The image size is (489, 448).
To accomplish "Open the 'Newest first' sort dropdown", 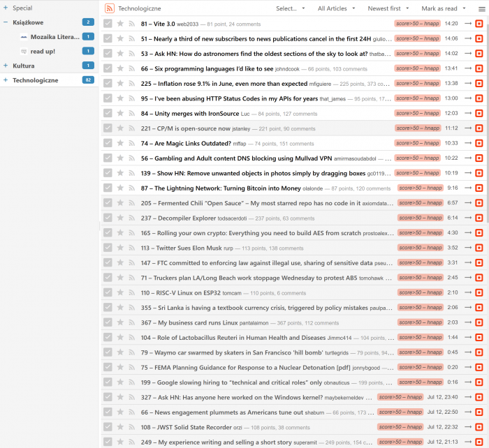I will (388, 8).
